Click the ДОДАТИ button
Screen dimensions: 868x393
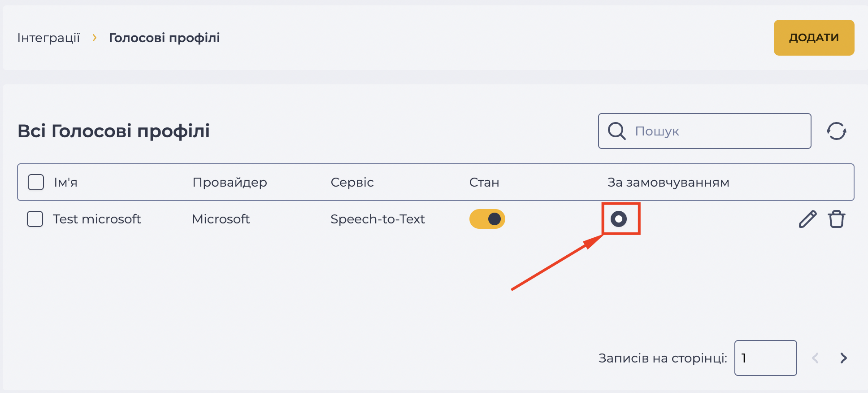(x=814, y=38)
